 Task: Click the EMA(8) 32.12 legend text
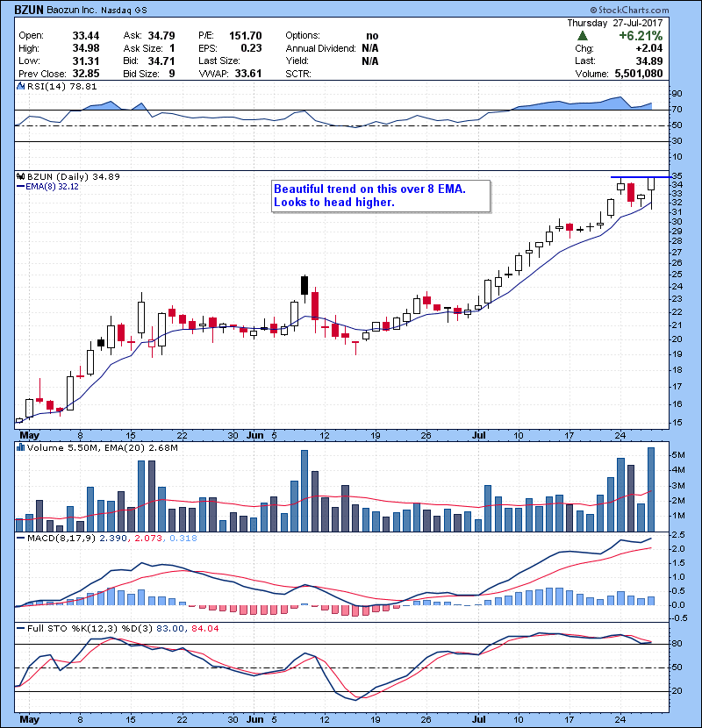point(52,187)
